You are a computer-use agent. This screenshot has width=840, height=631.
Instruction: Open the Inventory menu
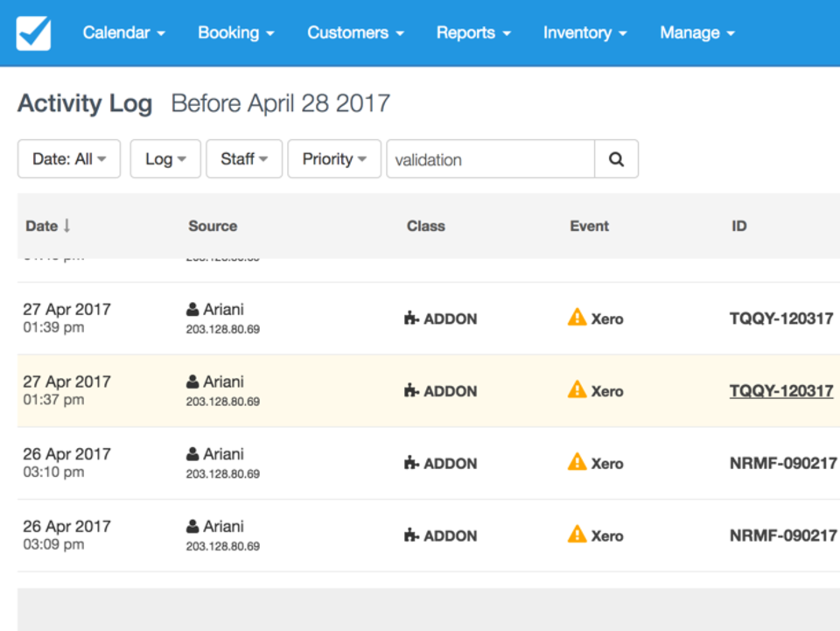pos(584,32)
